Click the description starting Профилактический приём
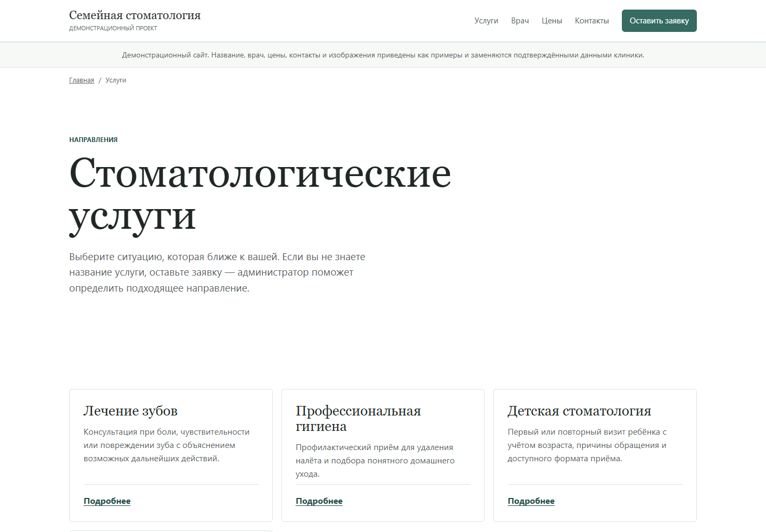The image size is (766, 532). coord(375,461)
